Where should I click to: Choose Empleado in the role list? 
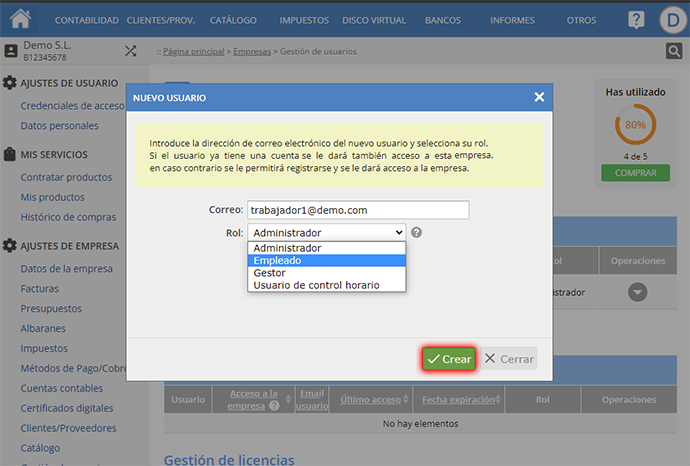click(327, 261)
